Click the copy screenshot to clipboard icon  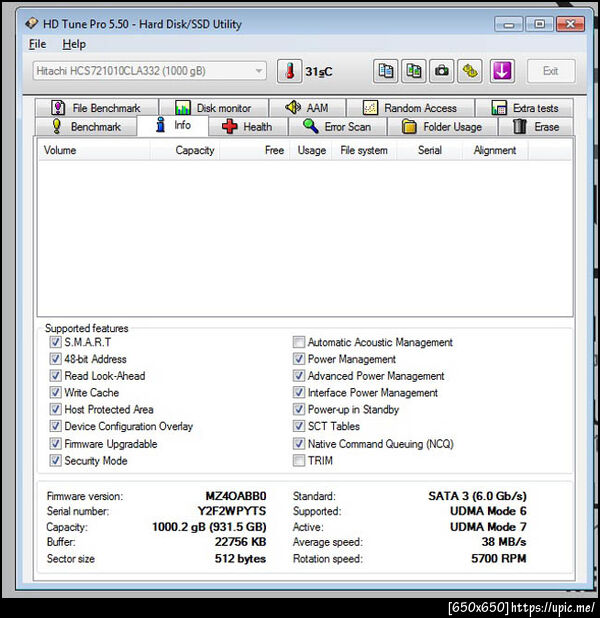pos(414,71)
